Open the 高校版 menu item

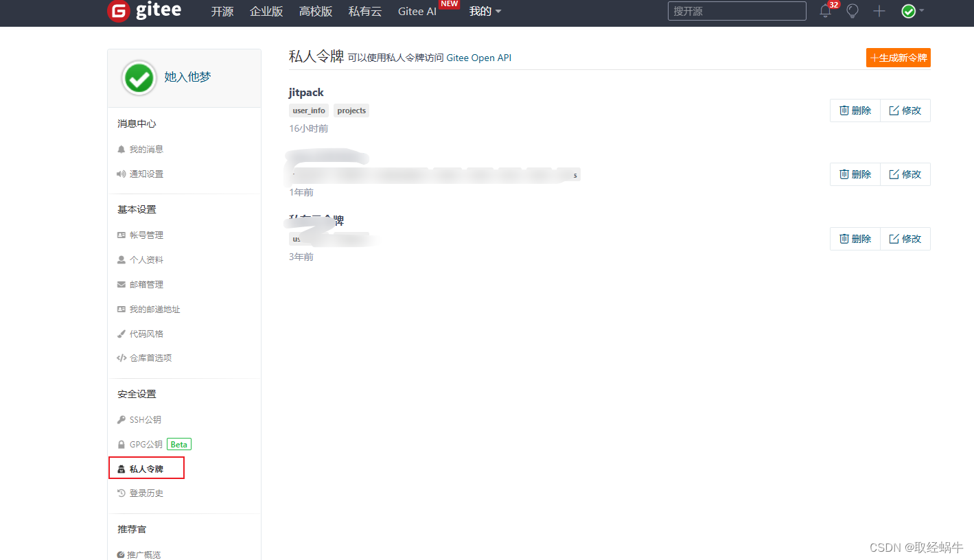tap(316, 11)
